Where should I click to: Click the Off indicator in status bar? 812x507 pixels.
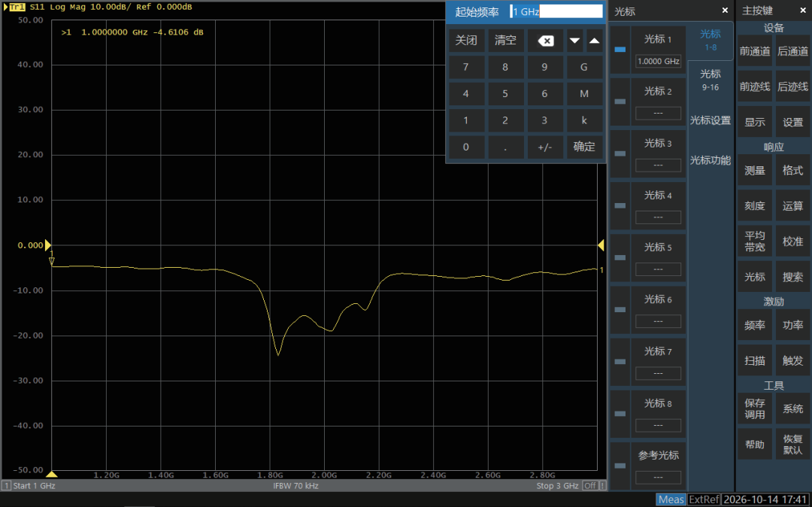click(x=590, y=486)
